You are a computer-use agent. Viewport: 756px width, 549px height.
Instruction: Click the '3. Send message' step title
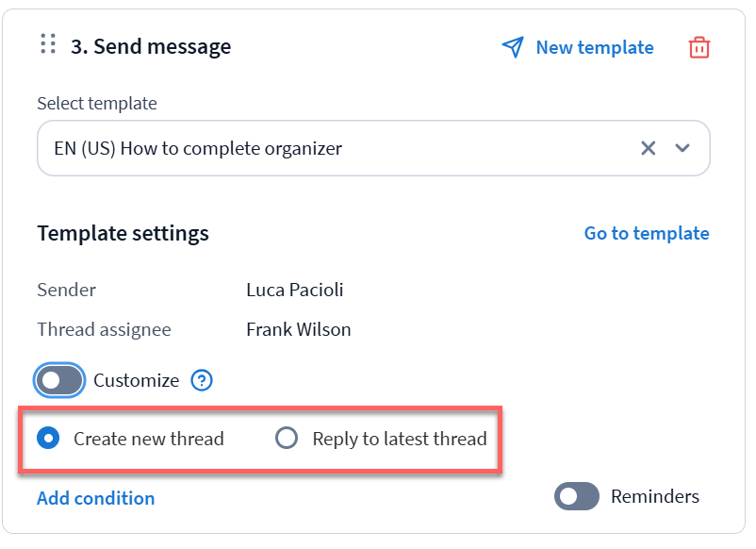(x=151, y=46)
